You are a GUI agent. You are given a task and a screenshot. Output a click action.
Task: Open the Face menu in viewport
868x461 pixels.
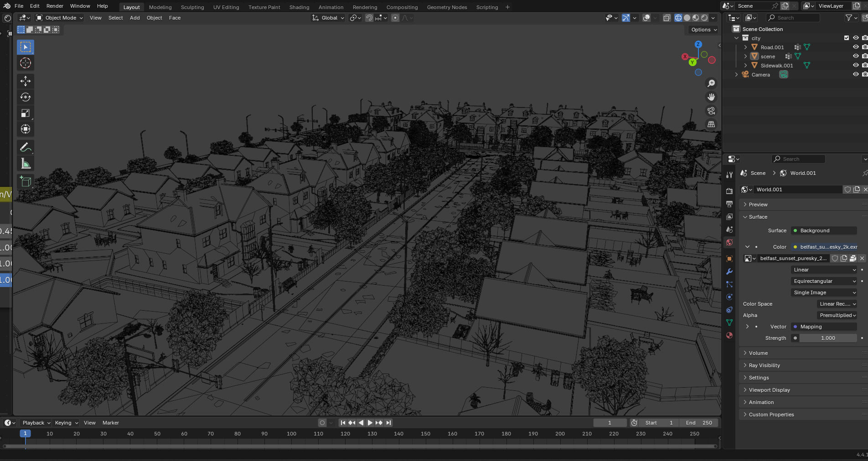coord(175,18)
